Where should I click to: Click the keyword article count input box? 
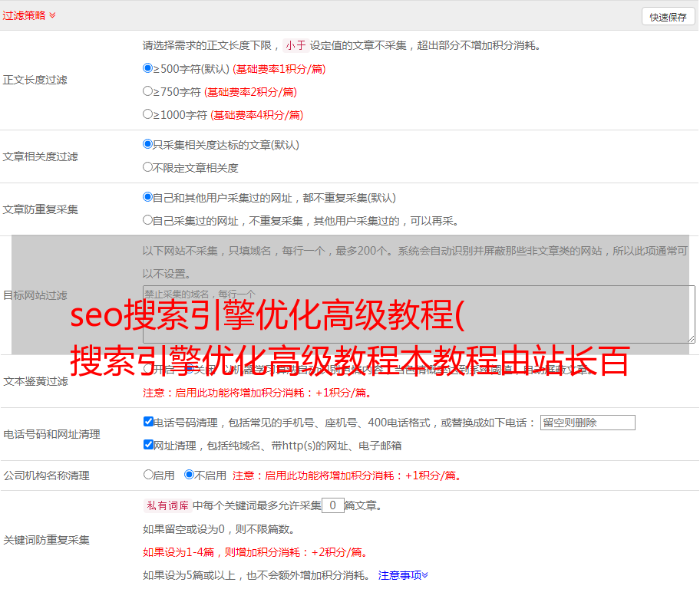pyautogui.click(x=332, y=505)
